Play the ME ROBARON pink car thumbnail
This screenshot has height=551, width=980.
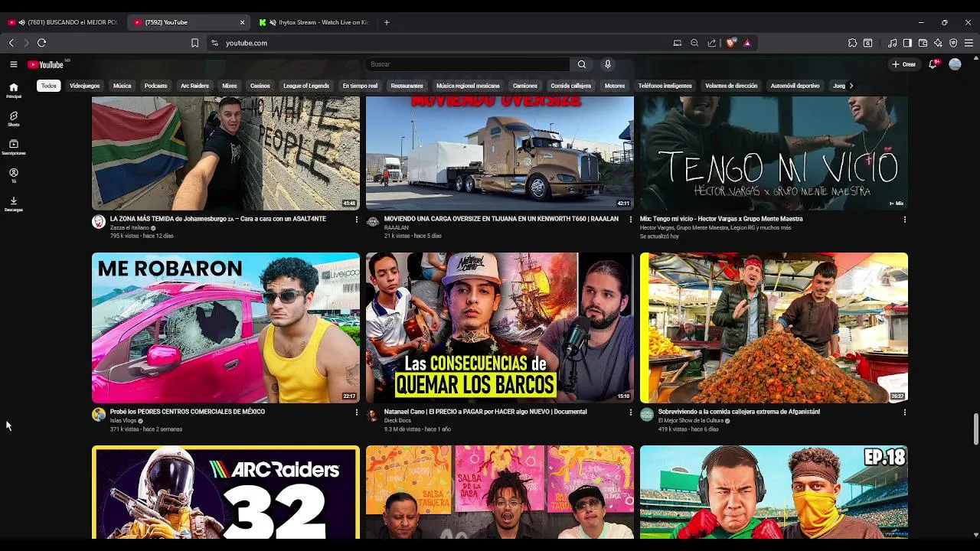point(226,328)
